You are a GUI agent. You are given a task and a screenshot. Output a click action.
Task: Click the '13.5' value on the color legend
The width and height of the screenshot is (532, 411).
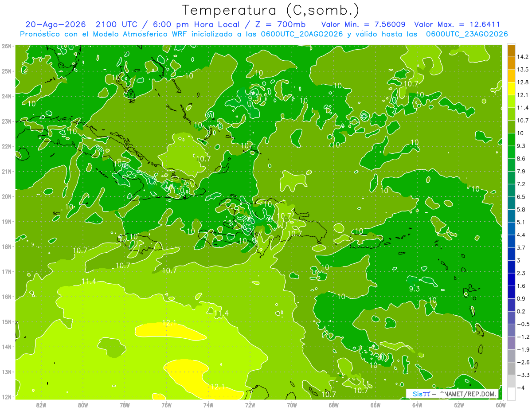(524, 70)
